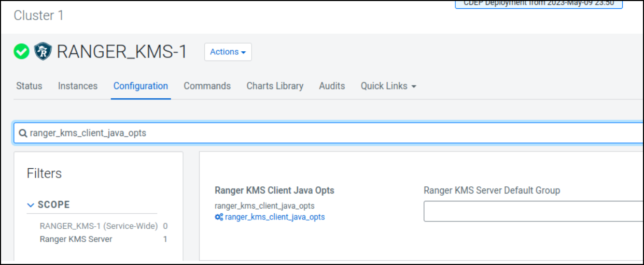644x265 pixels.
Task: View the Audits tab
Action: (x=332, y=86)
